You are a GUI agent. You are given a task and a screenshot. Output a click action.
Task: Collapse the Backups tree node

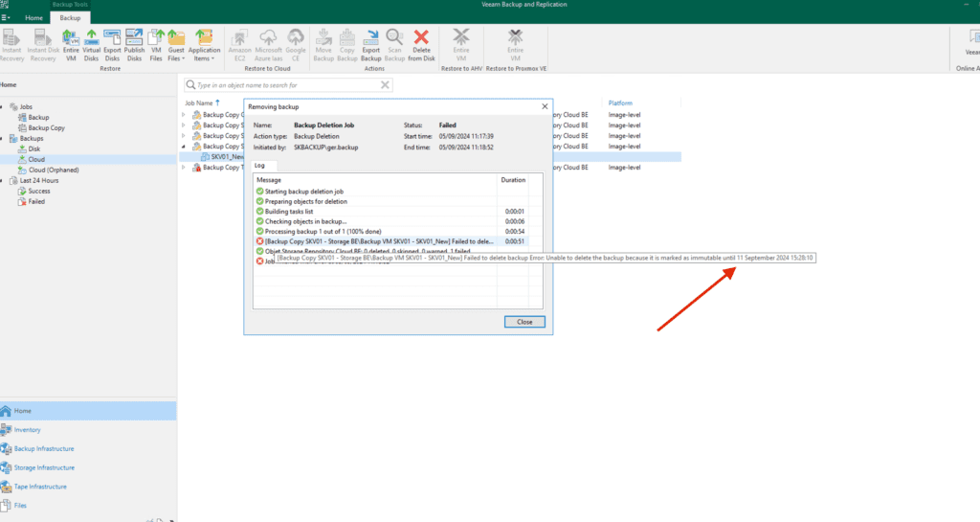[x=4, y=139]
